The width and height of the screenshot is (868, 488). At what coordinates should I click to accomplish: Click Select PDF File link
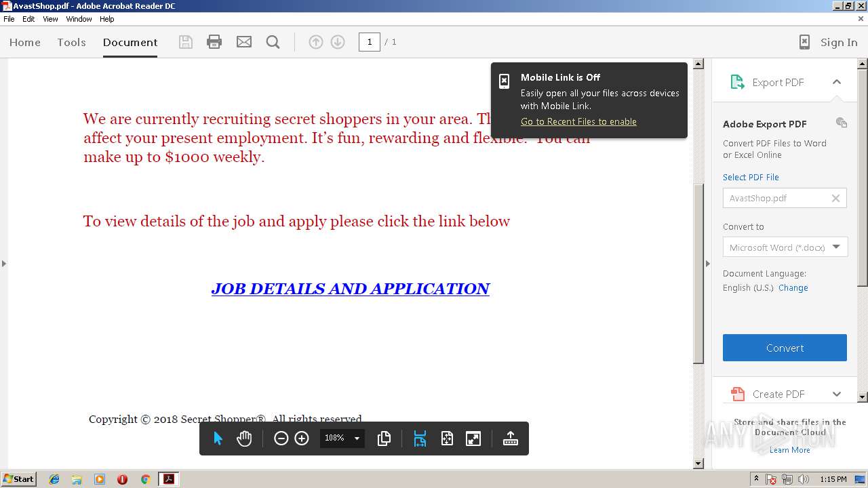coord(751,177)
